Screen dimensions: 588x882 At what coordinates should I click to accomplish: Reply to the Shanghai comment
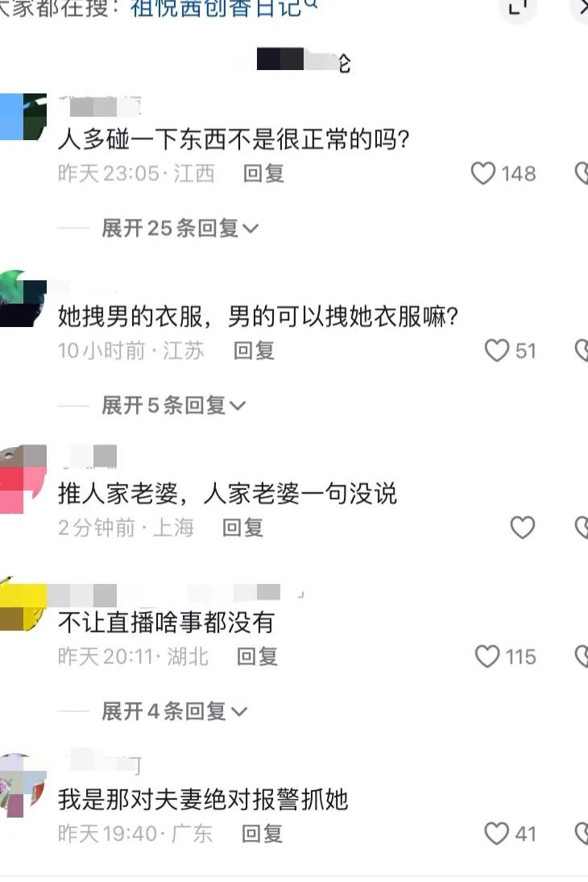242,528
